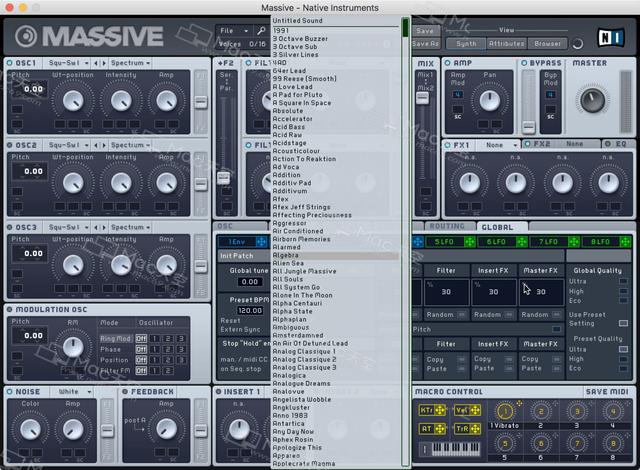Click the Save MIDI button
This screenshot has height=470, width=640.
click(x=607, y=392)
